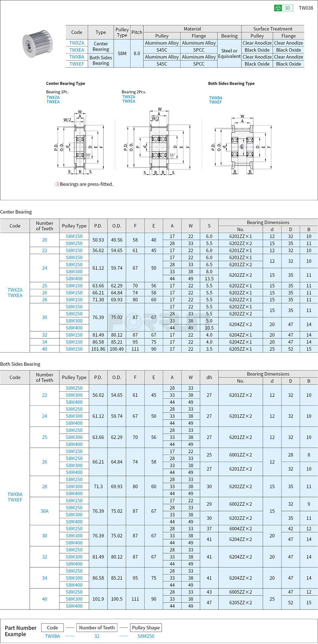Click TWXEA label under Bearing 1Pc.
Screen dimensions: 318x644
53,102
